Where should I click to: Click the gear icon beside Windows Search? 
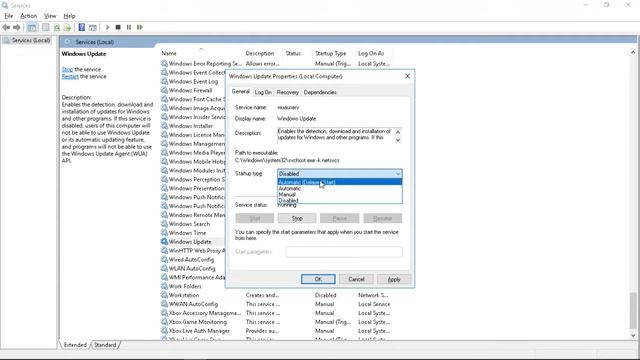coord(164,224)
